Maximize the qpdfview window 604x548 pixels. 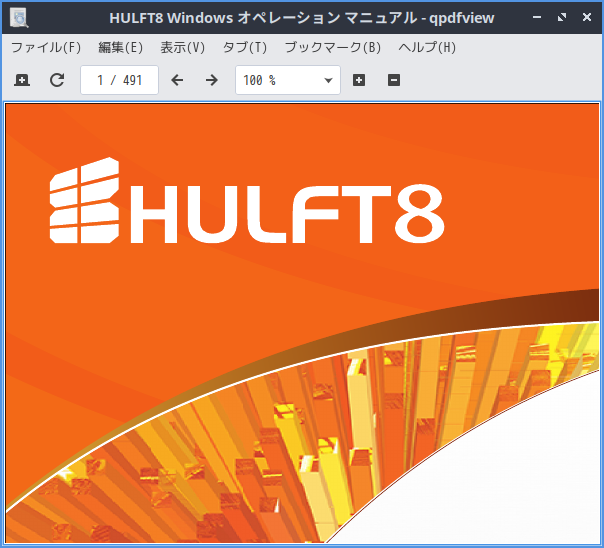tap(562, 17)
